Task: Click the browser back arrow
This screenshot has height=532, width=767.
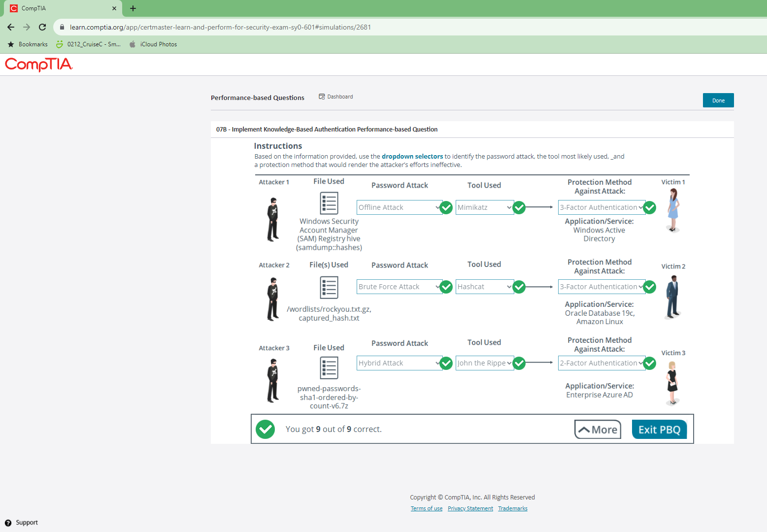Action: [x=11, y=27]
